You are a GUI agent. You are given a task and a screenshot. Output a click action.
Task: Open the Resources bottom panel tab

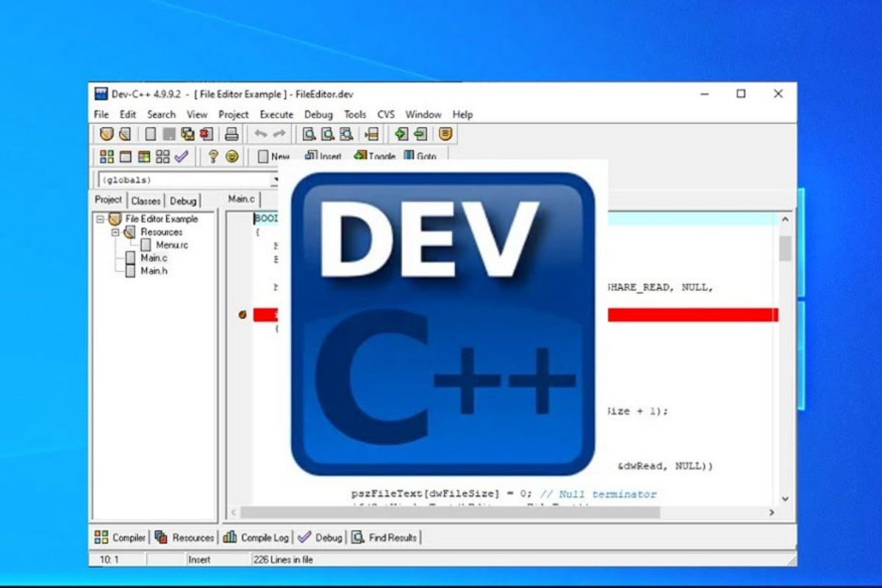pyautogui.click(x=184, y=538)
